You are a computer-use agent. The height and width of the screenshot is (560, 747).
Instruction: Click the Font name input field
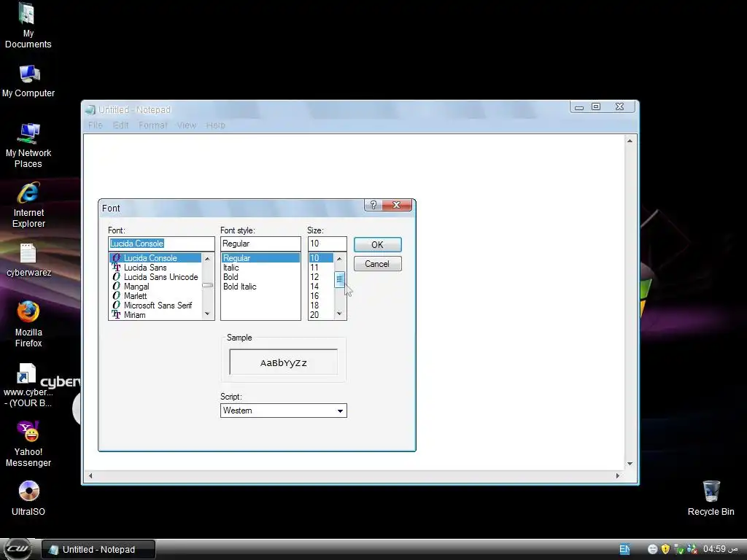(161, 244)
